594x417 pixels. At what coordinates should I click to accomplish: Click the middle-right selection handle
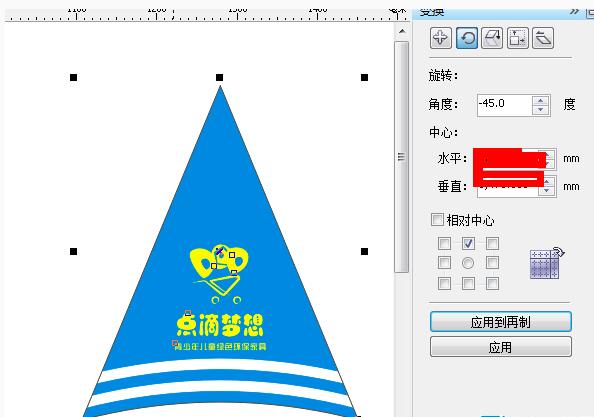[x=364, y=251]
